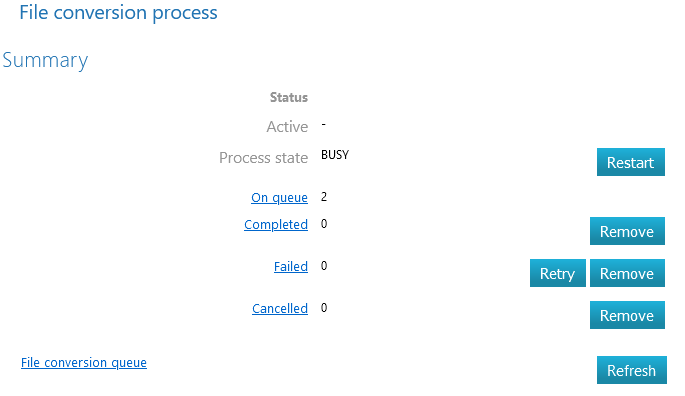Screen dimensions: 685x396
Task: Retry failed conversions
Action: 557,273
